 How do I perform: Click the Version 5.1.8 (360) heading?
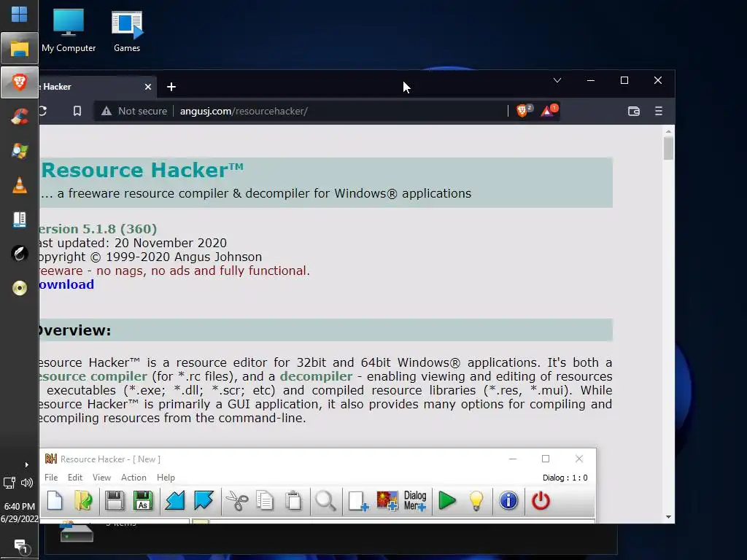[98, 229]
